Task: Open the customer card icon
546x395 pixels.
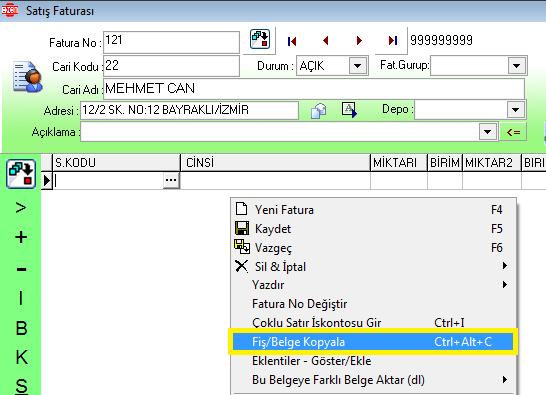Action: coord(28,77)
